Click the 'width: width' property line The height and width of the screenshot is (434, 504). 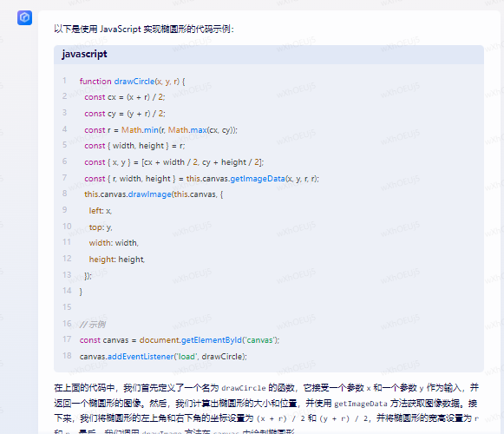(x=114, y=243)
